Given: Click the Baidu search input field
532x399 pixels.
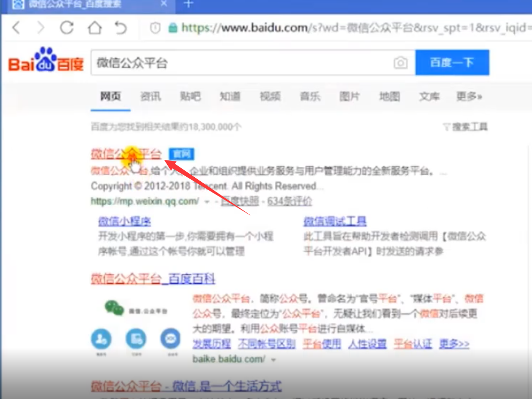Looking at the screenshot, I should pyautogui.click(x=242, y=63).
